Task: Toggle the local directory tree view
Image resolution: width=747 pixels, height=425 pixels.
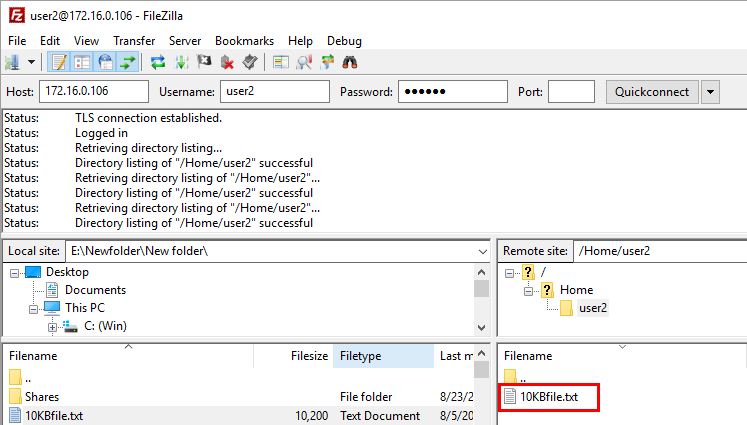Action: 82,62
